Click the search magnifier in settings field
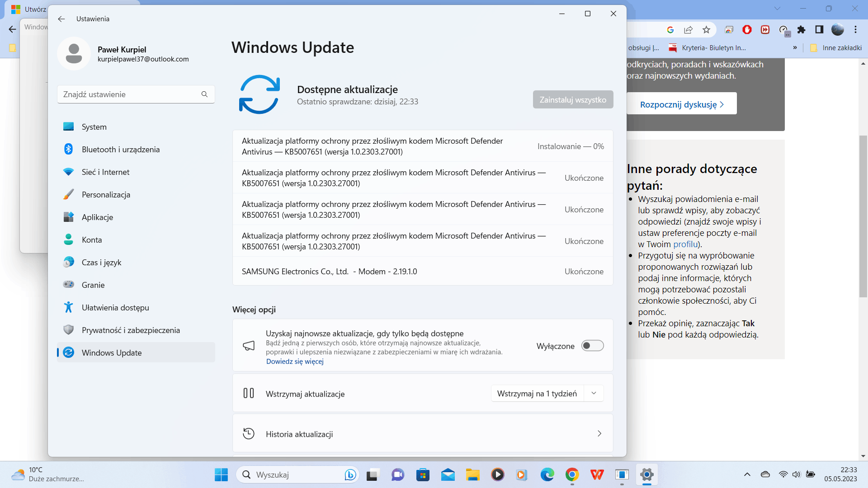This screenshot has width=868, height=488. tap(204, 94)
